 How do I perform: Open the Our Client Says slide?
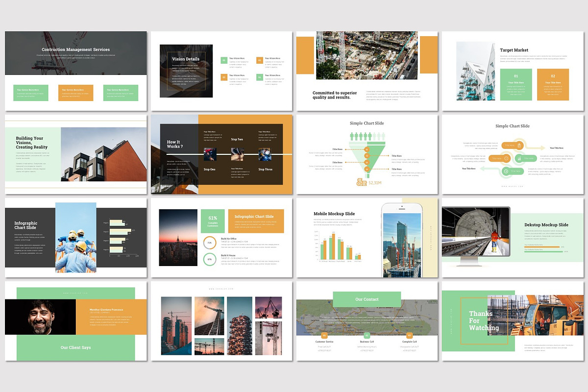coord(75,321)
